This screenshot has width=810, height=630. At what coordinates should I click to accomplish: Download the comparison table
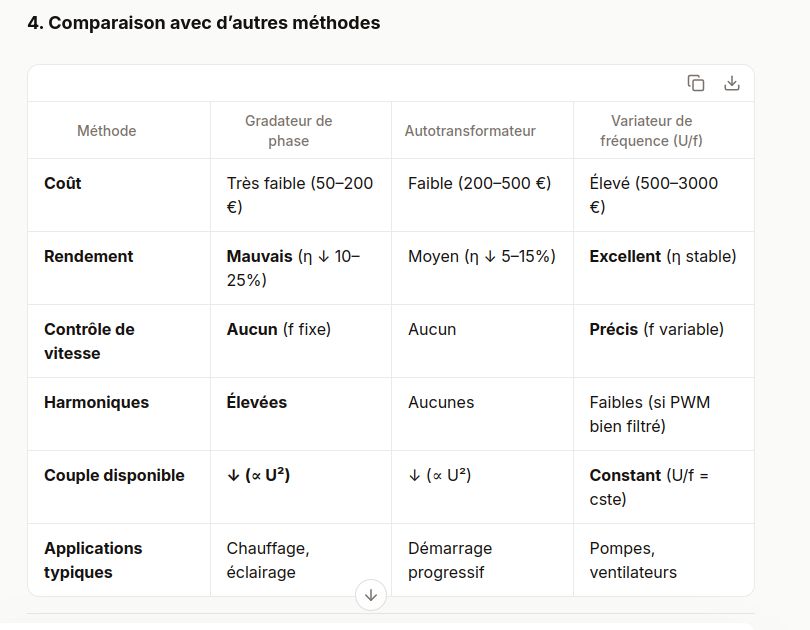click(x=732, y=83)
